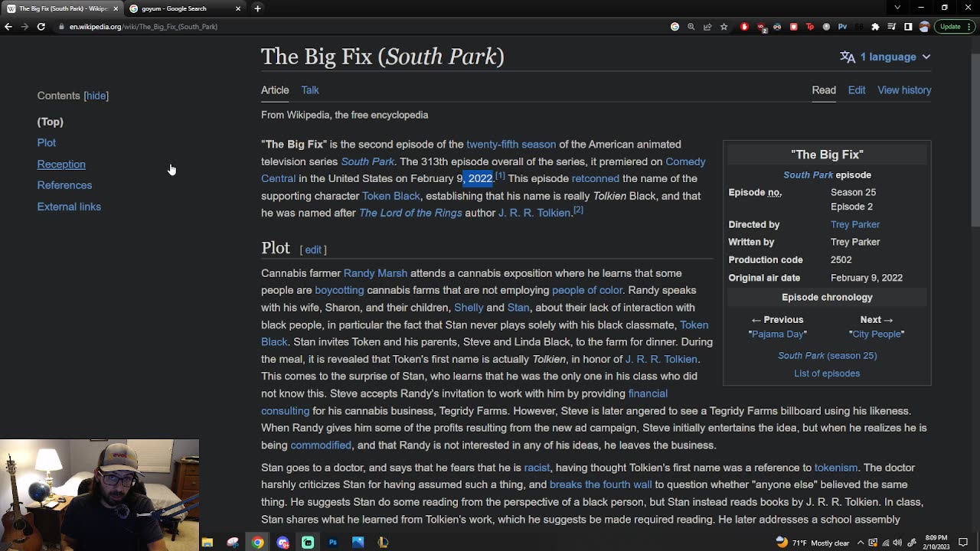Screen dimensions: 980x551
Task: Reload the page with the refresh icon
Action: pyautogui.click(x=41, y=27)
